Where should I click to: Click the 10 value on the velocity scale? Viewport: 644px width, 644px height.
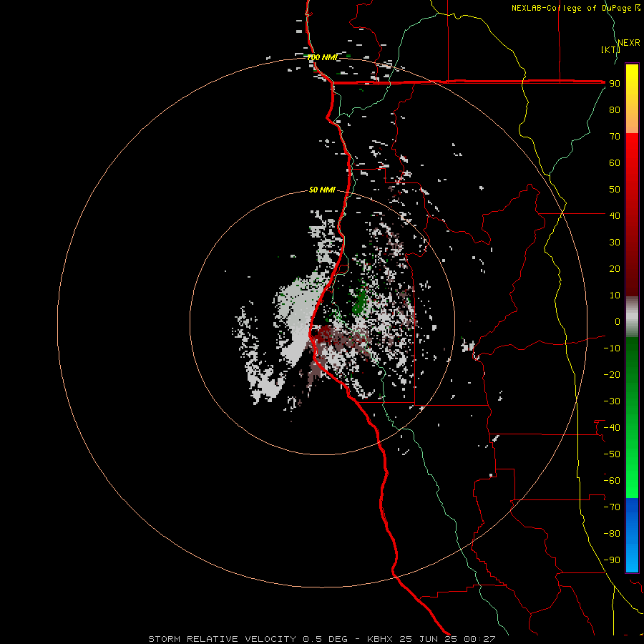(615, 296)
